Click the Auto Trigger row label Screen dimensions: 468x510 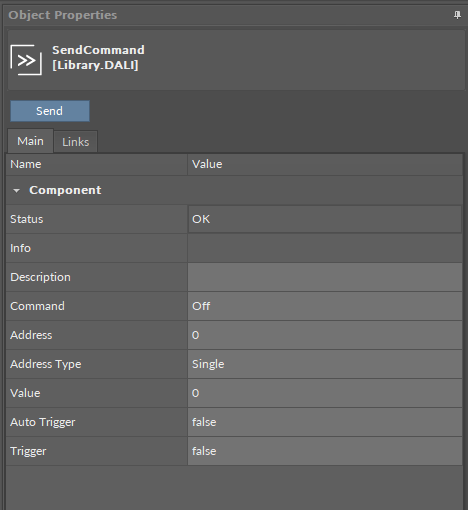(43, 422)
